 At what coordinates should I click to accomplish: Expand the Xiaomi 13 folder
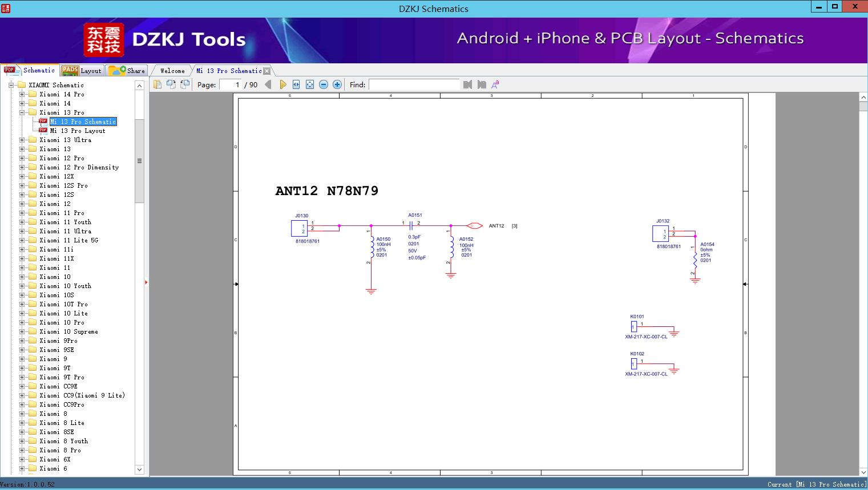[x=22, y=149]
